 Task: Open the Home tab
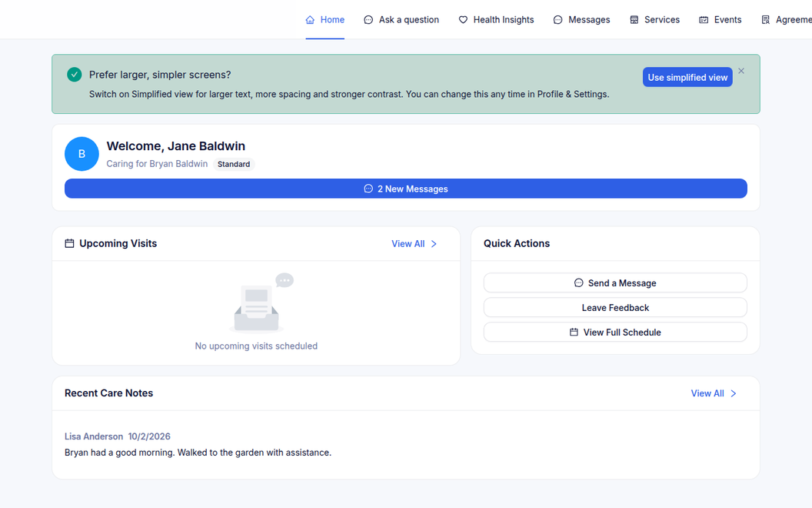click(324, 20)
